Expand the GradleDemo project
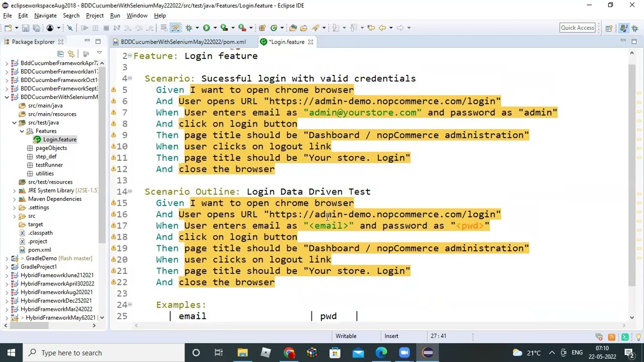Viewport: 644px width, 362px height. click(x=7, y=258)
